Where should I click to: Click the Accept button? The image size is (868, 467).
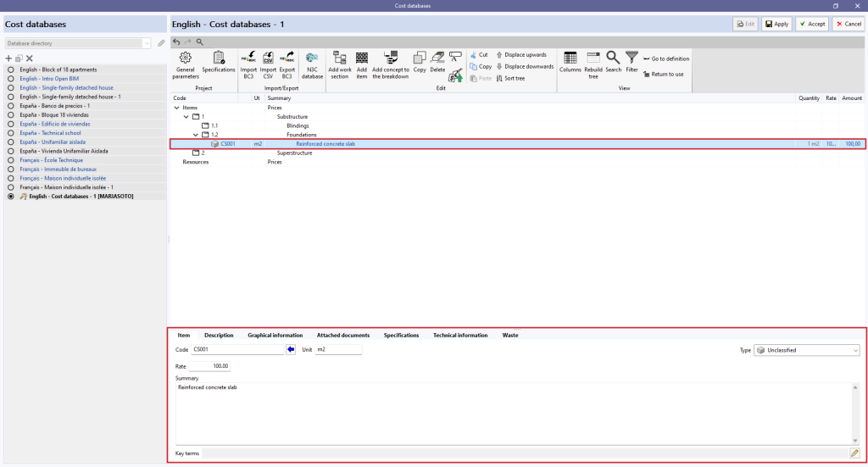tap(812, 24)
